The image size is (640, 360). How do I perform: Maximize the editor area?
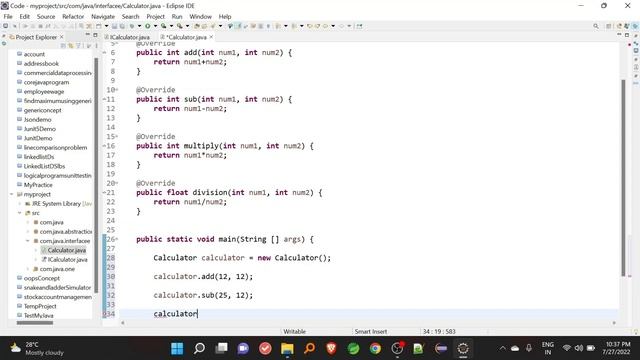tap(627, 36)
